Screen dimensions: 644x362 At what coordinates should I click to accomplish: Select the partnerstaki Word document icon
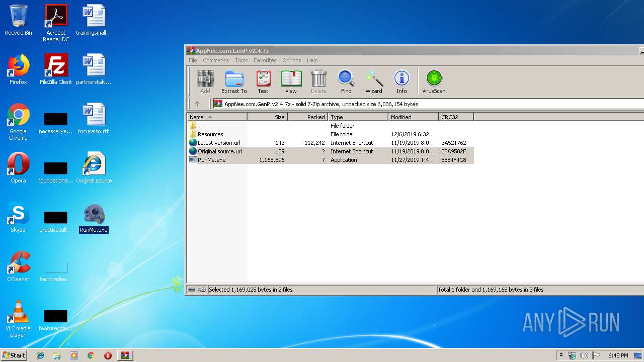coord(94,69)
